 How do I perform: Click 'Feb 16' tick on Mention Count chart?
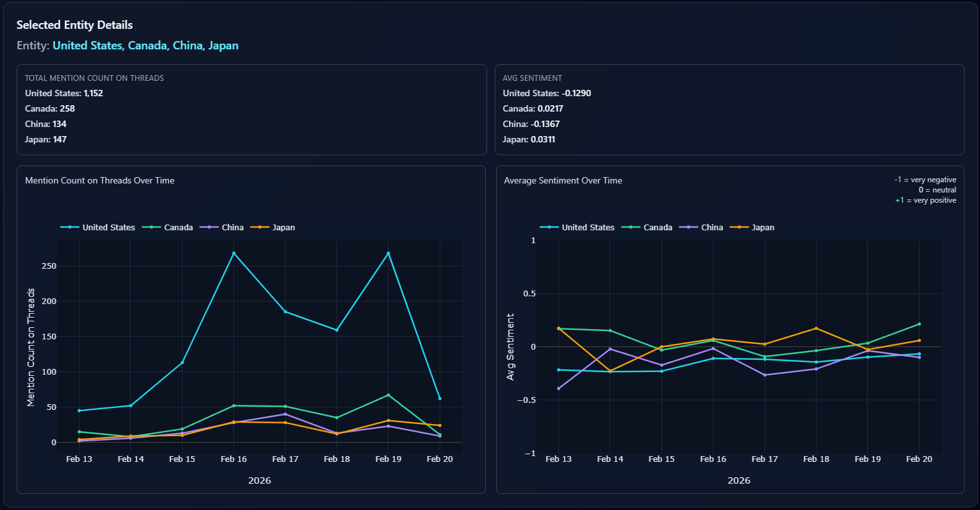(234, 459)
